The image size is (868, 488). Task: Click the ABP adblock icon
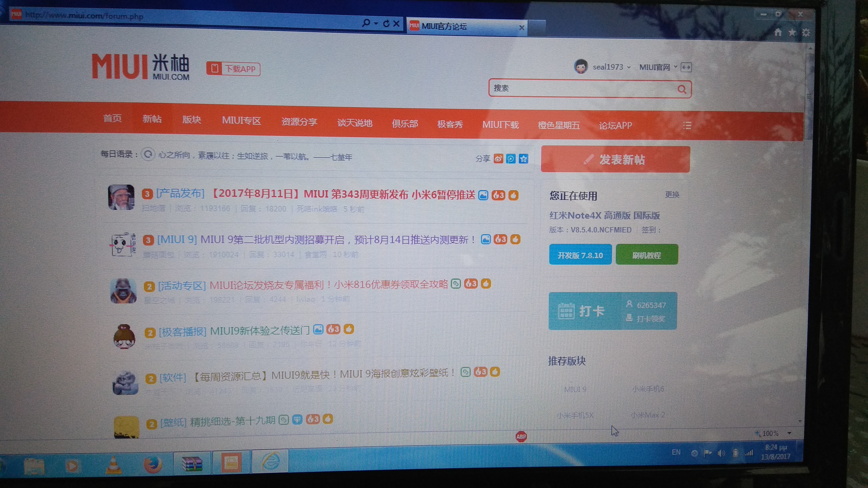tap(521, 437)
